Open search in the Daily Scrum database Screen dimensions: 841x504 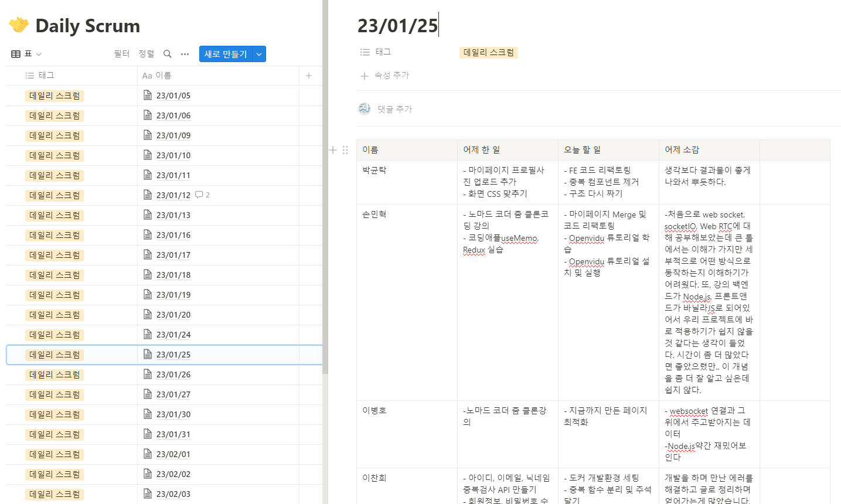(x=167, y=53)
